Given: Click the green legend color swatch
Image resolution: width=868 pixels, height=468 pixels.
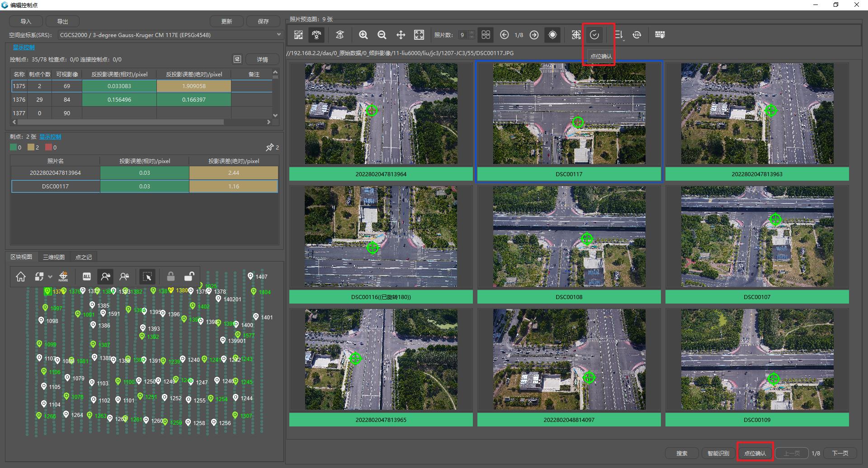Looking at the screenshot, I should coord(13,147).
